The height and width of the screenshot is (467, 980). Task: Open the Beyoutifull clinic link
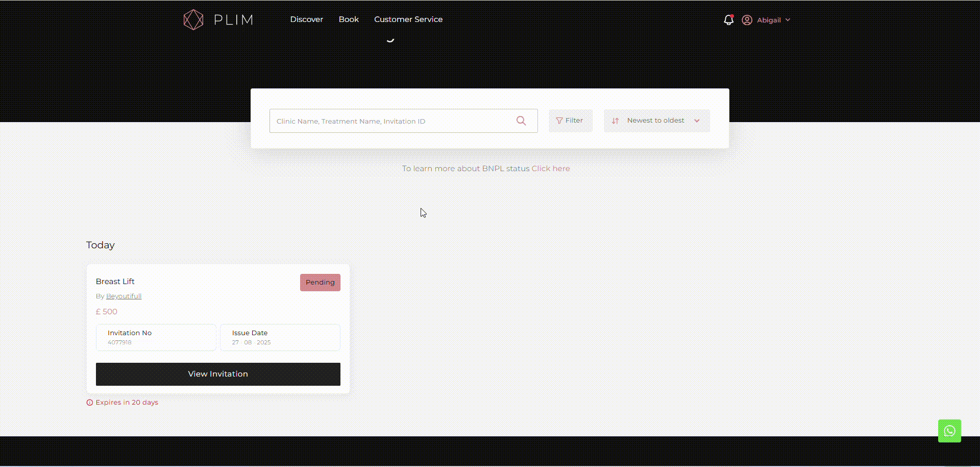coord(124,296)
